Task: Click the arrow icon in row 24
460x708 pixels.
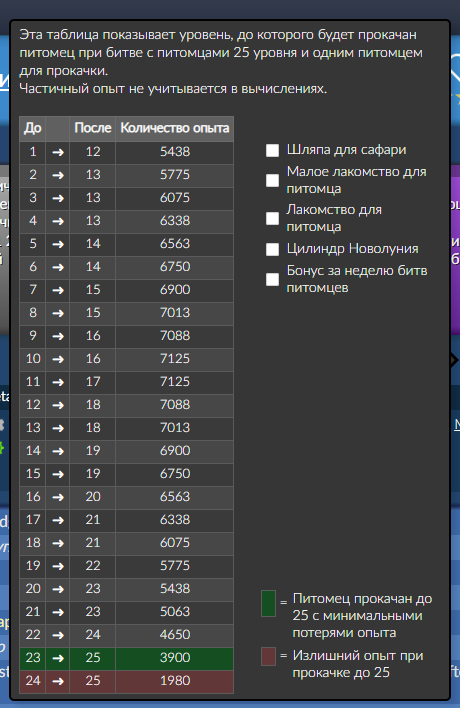Action: [58, 681]
